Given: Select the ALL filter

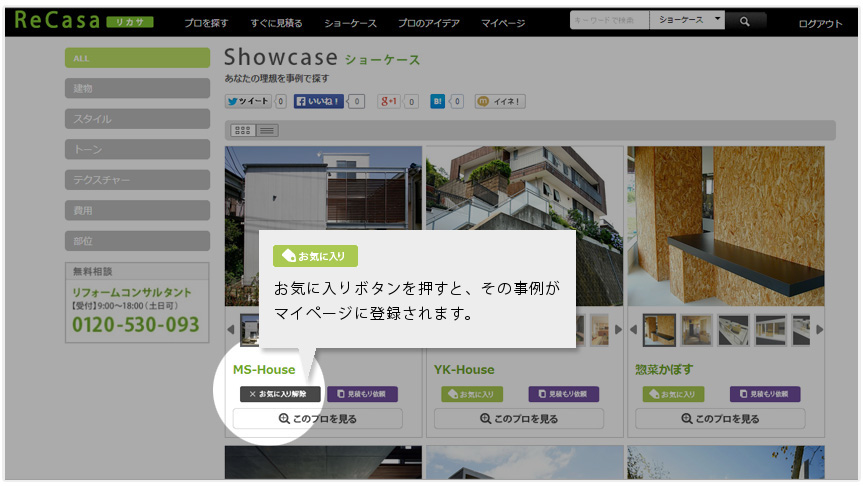Looking at the screenshot, I should click(137, 58).
